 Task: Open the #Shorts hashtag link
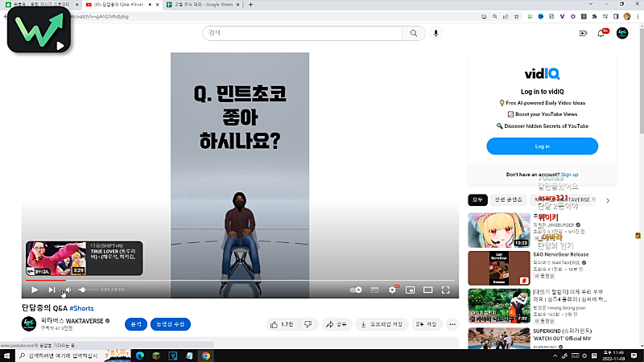tap(81, 308)
